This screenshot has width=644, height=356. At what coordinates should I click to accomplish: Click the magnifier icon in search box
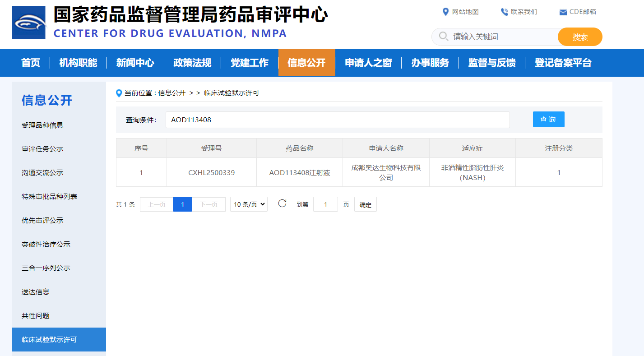pyautogui.click(x=444, y=37)
